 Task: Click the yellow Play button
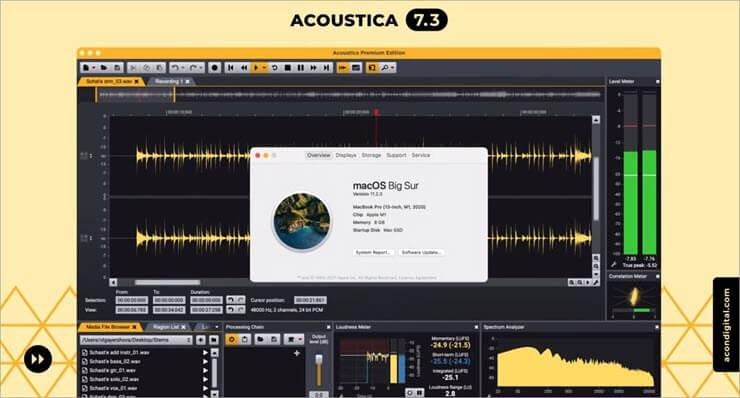(256, 68)
